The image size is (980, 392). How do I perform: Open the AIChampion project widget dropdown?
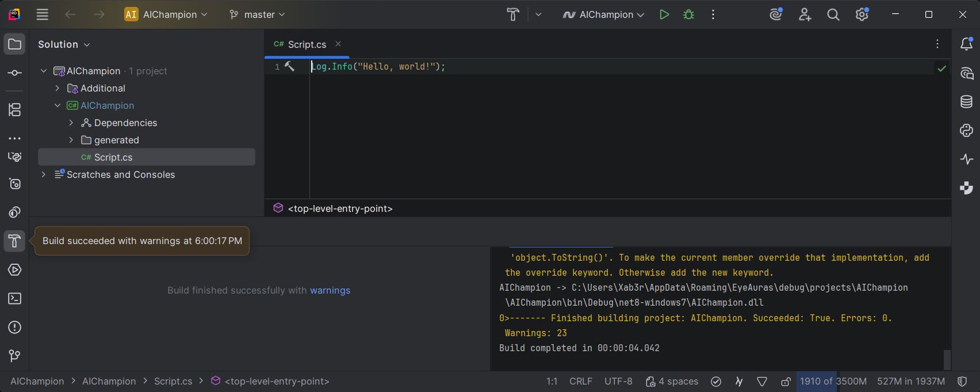(x=166, y=14)
